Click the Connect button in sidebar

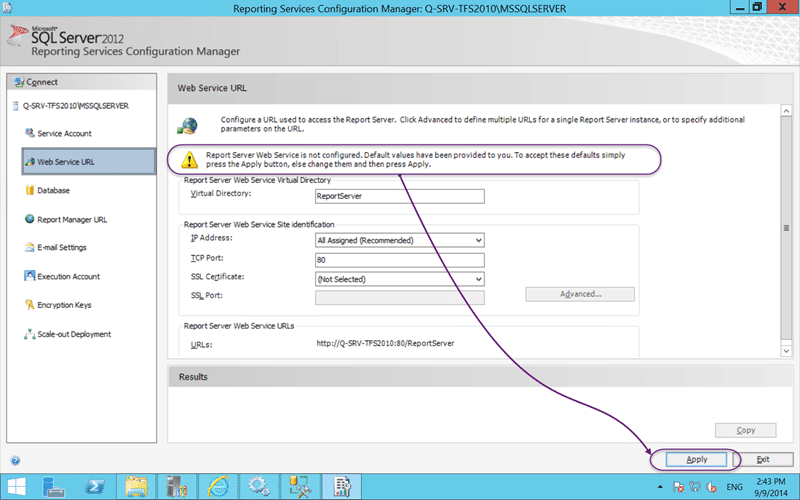pos(82,82)
